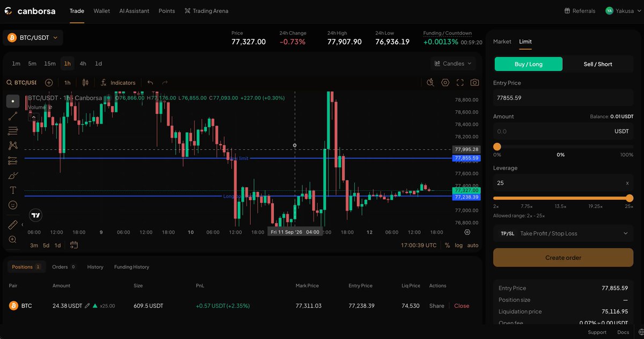Toggle percent scale on the chart
The width and height of the screenshot is (644, 339).
[x=448, y=246]
